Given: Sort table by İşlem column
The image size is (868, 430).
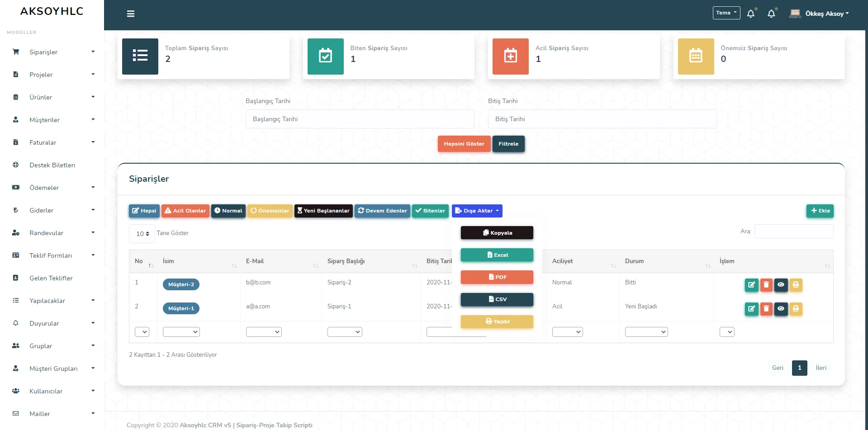Looking at the screenshot, I should 774,261.
